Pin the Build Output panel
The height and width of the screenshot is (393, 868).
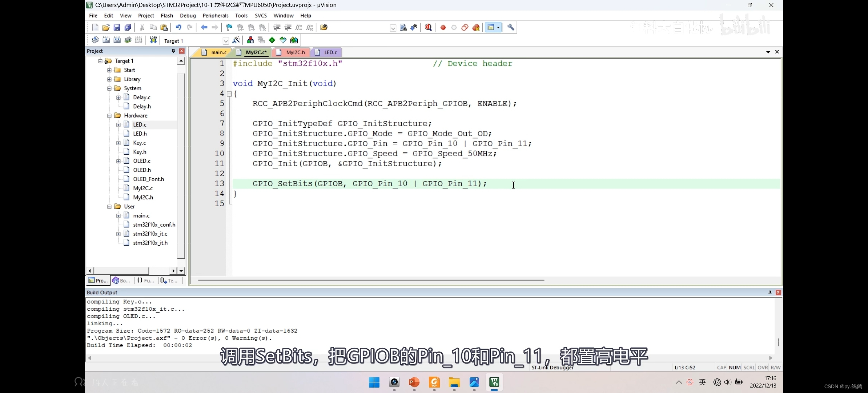pos(770,292)
